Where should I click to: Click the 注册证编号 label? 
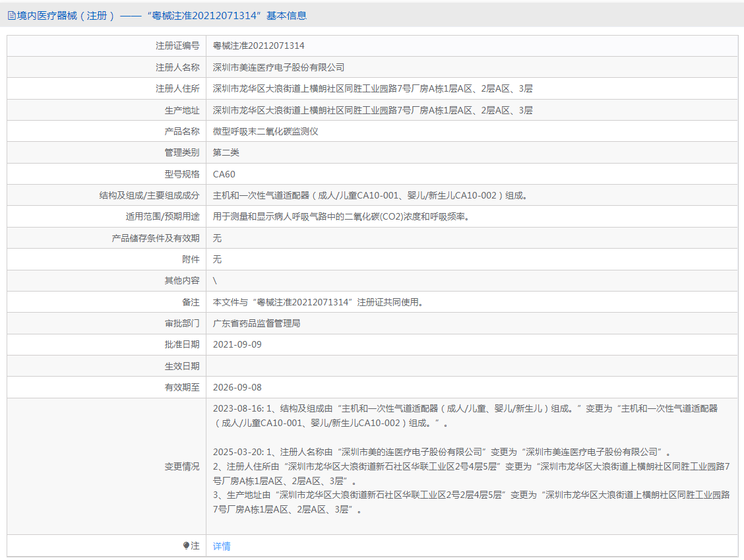177,46
